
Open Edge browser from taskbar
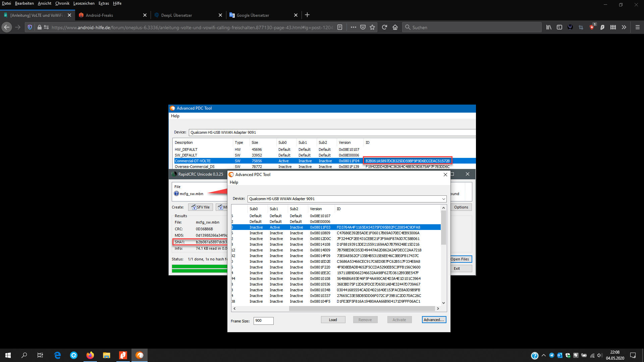[x=57, y=355]
